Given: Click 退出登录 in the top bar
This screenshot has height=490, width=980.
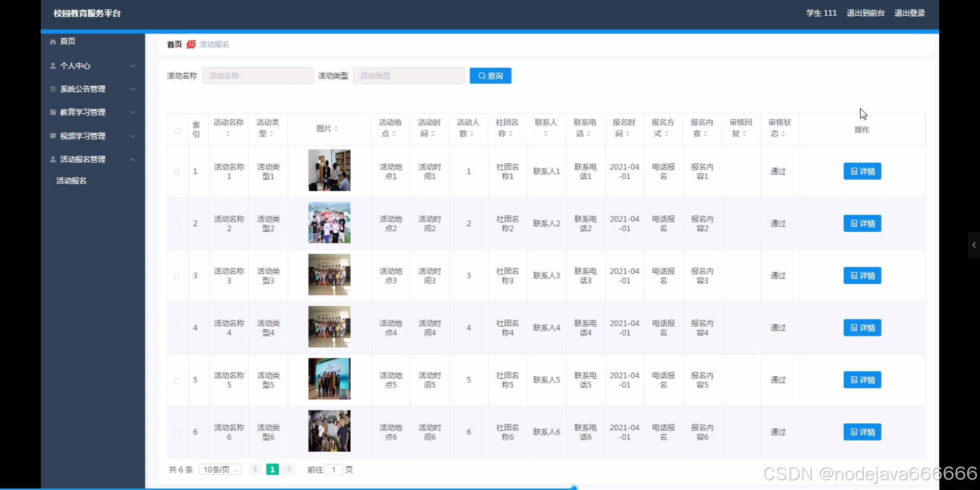Looking at the screenshot, I should pos(910,13).
